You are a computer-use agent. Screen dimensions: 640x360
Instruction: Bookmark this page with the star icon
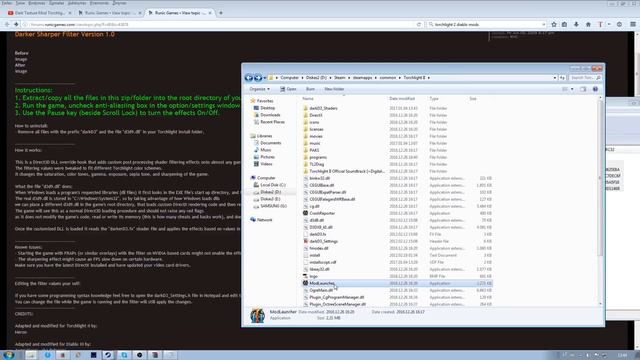coord(554,24)
